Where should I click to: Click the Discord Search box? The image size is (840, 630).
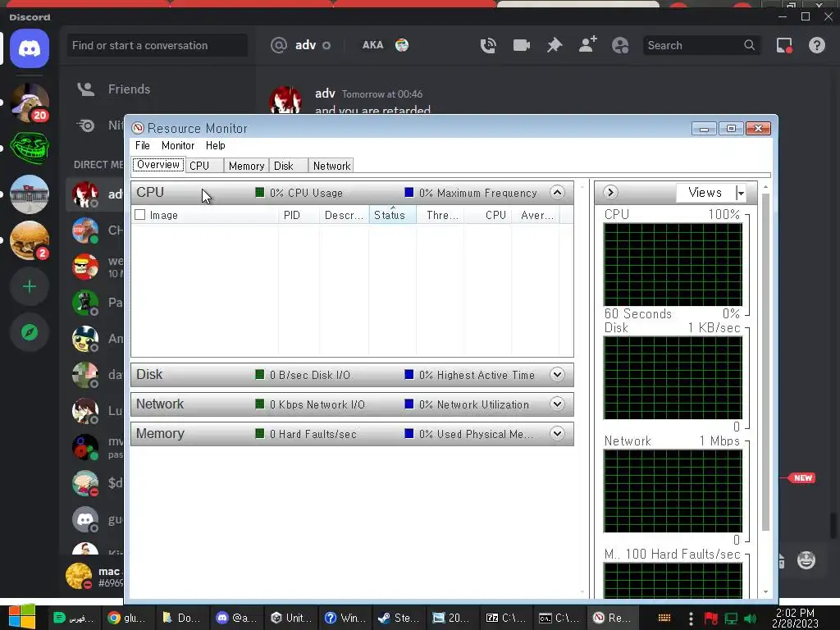pyautogui.click(x=701, y=46)
